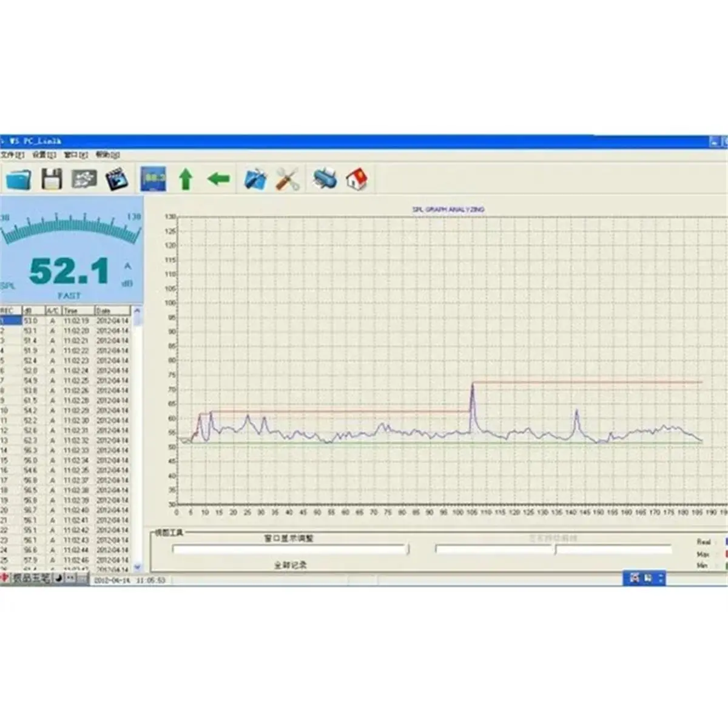Click the green up arrow icon
Image resolution: width=728 pixels, height=728 pixels.
tap(186, 180)
